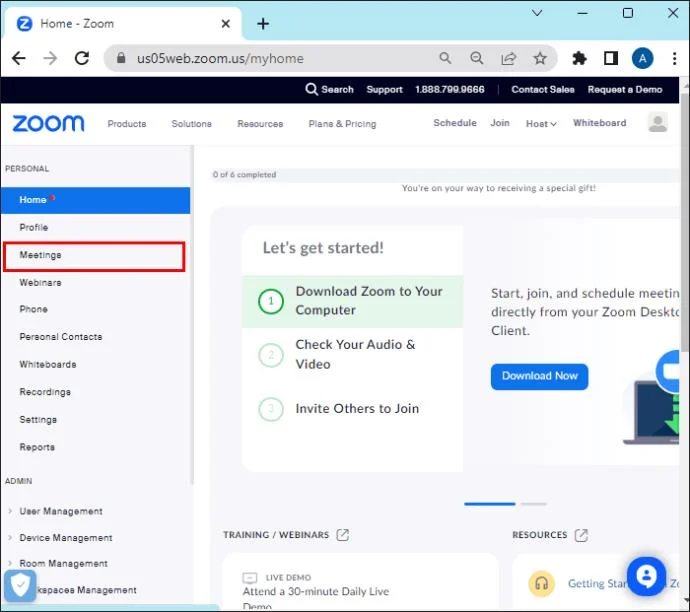Image resolution: width=690 pixels, height=612 pixels.
Task: Open Training / Webinars external link icon
Action: point(342,535)
